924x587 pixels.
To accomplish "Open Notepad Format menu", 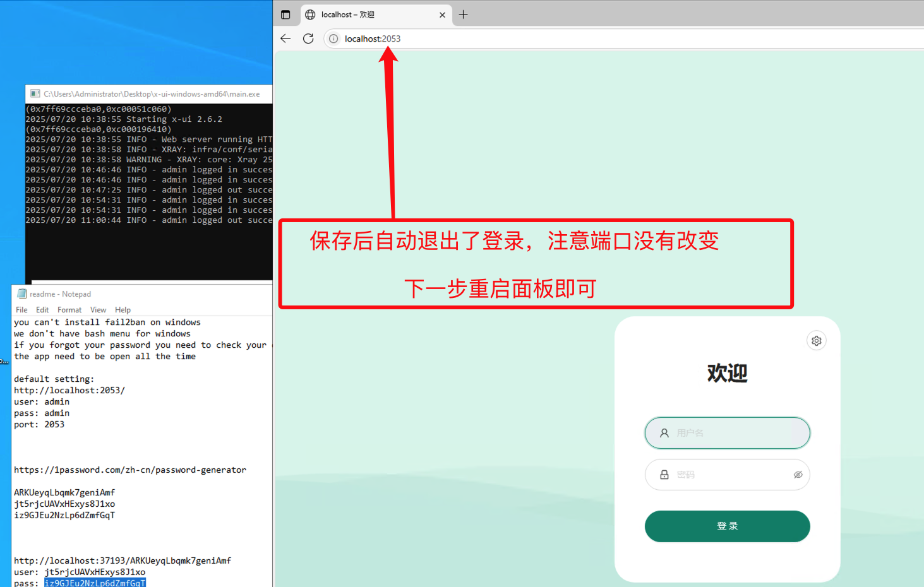I will click(x=69, y=310).
